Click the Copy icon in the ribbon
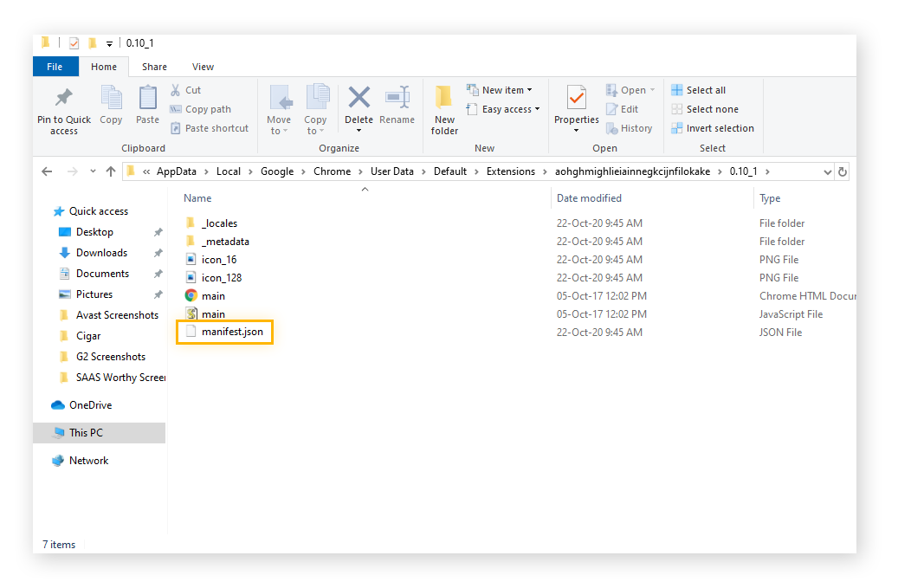898x588 pixels. 111,106
